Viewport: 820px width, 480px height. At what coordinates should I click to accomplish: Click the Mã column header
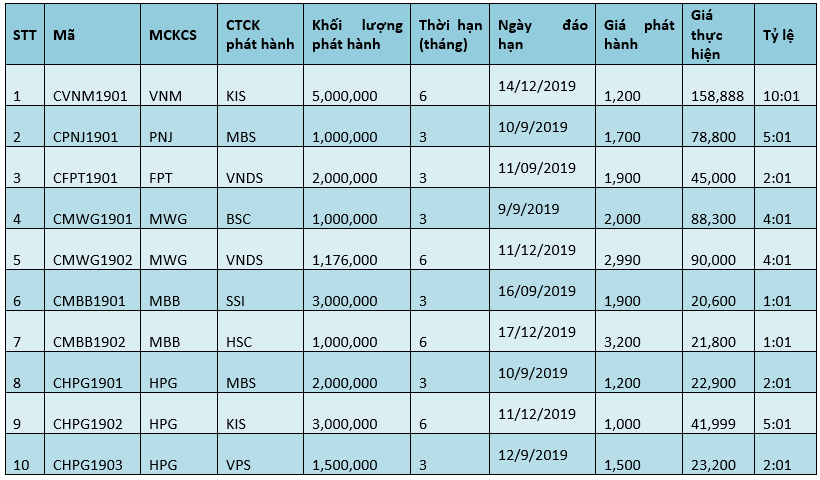coord(92,35)
